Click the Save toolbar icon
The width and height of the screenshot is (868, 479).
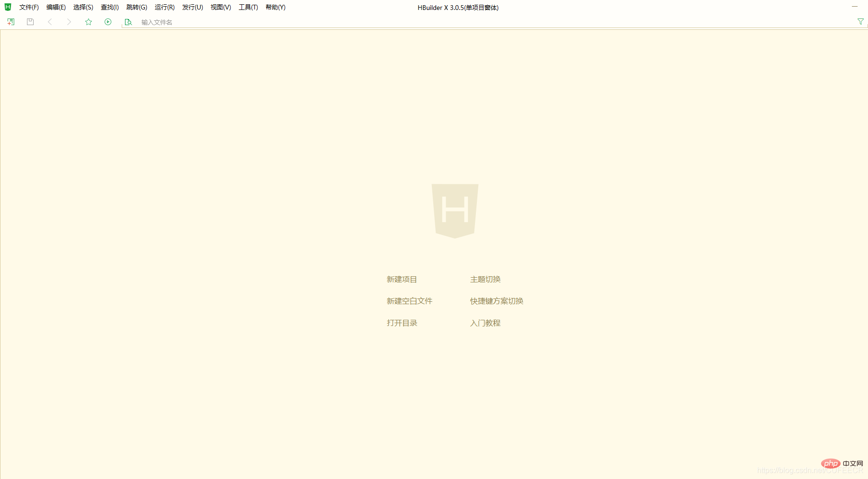point(30,21)
